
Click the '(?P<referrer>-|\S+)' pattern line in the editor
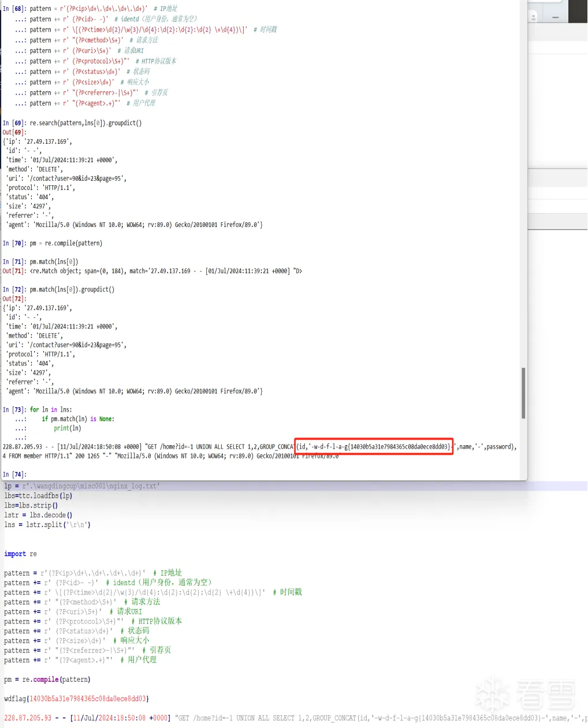[x=87, y=650]
